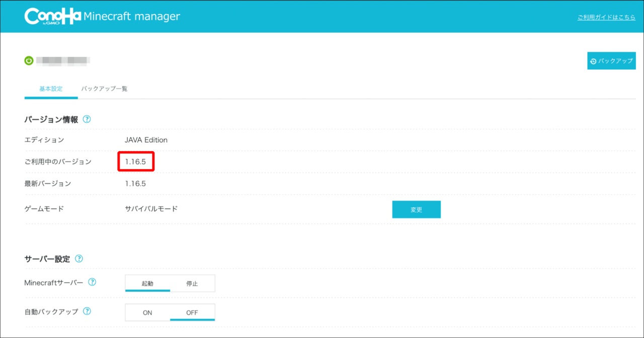Click the 最新バージョン value 1.16.5
644x338 pixels.
pos(135,184)
